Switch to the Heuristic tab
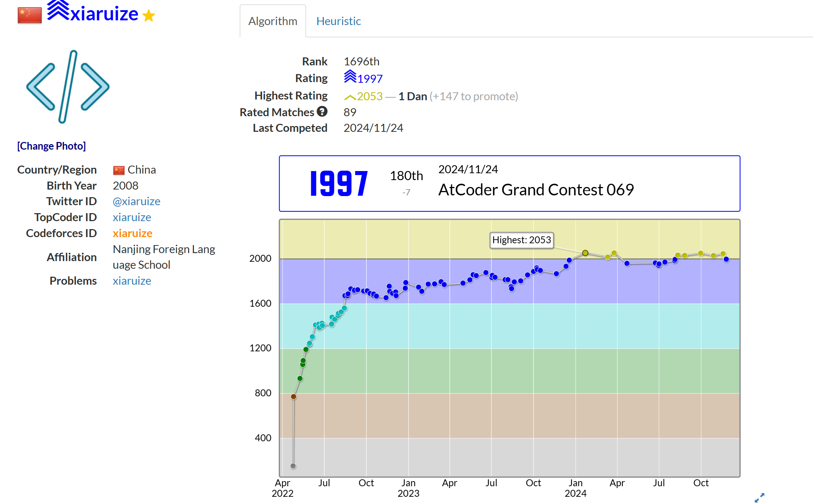The height and width of the screenshot is (504, 813). pyautogui.click(x=338, y=21)
